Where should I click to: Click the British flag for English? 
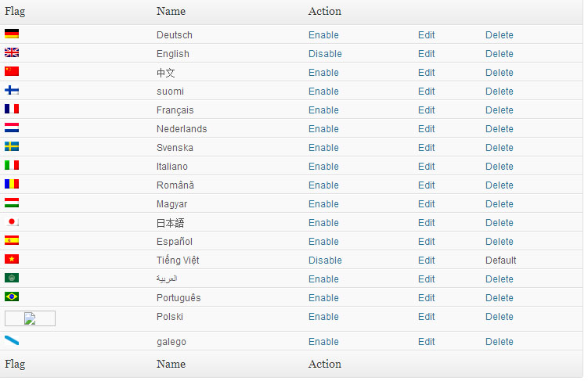click(x=12, y=52)
